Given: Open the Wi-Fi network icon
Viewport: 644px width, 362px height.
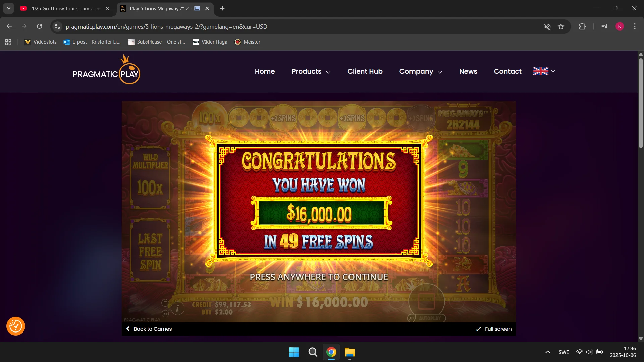Looking at the screenshot, I should tap(579, 352).
